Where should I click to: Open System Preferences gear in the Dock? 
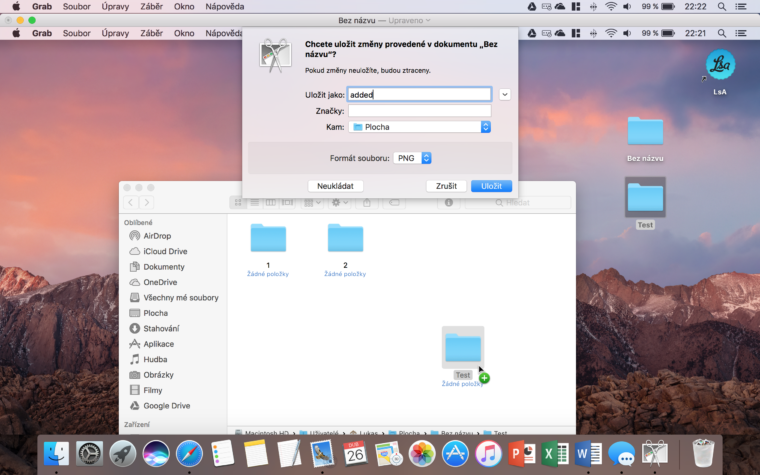click(90, 454)
